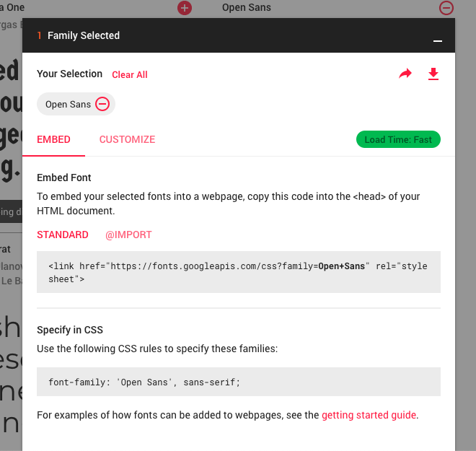Click the Clear All link

tap(130, 75)
